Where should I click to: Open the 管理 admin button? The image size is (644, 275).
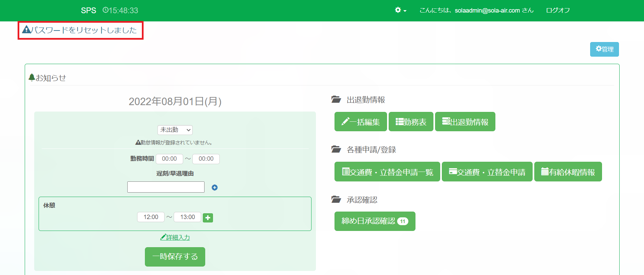pyautogui.click(x=604, y=49)
